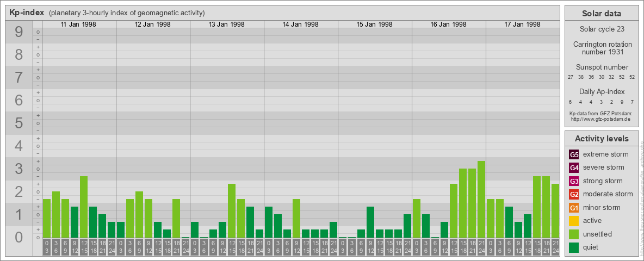Click the 6-9 hour bar on 12 Jan 1998
The height and width of the screenshot is (261, 644).
pos(139,215)
